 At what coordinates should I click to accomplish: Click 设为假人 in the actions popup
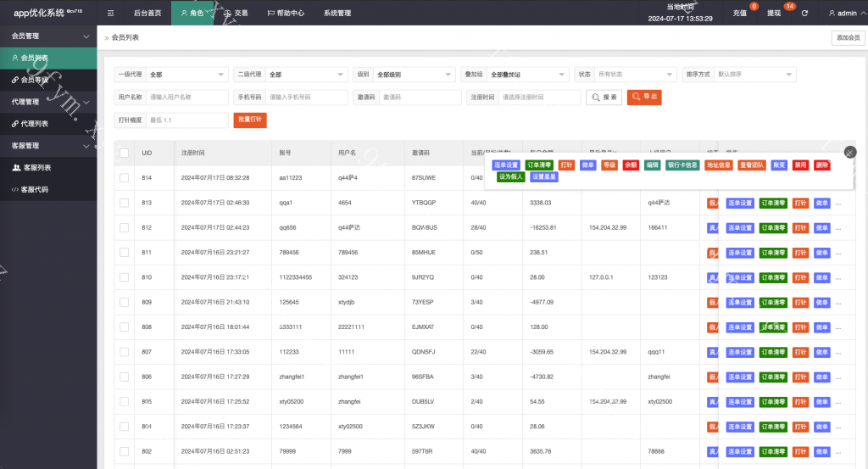pyautogui.click(x=510, y=176)
